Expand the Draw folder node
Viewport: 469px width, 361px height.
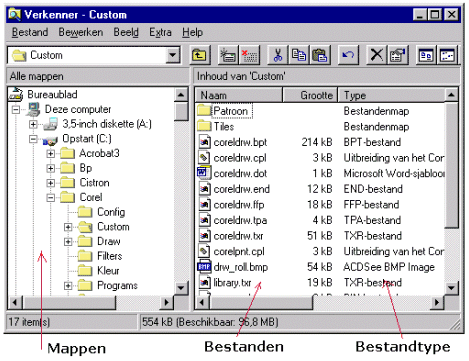[x=68, y=242]
